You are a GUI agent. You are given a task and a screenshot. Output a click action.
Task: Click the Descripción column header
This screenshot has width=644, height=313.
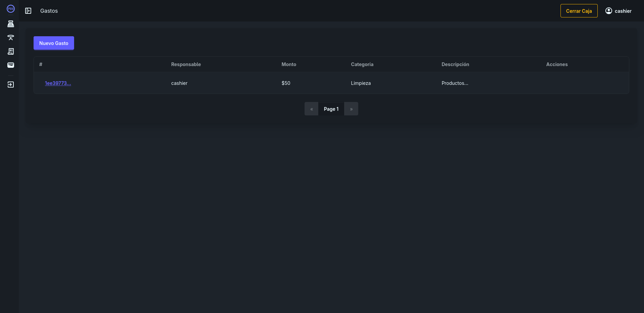(455, 64)
